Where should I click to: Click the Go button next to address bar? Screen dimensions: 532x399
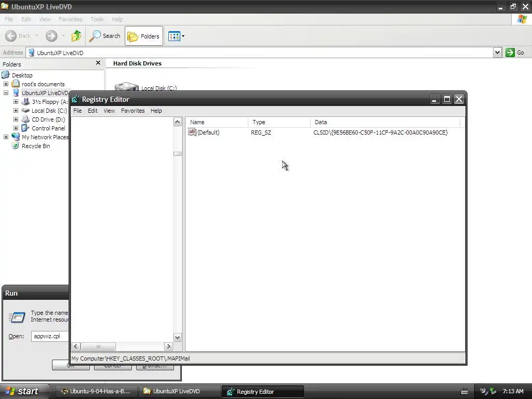(515, 52)
